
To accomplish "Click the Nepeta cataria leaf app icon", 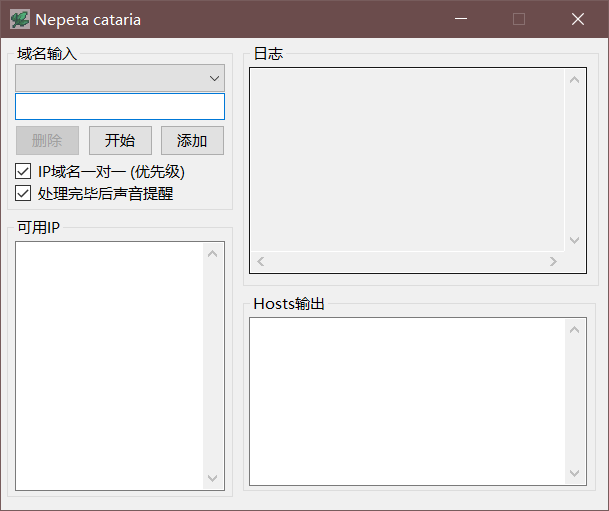I will pyautogui.click(x=20, y=19).
